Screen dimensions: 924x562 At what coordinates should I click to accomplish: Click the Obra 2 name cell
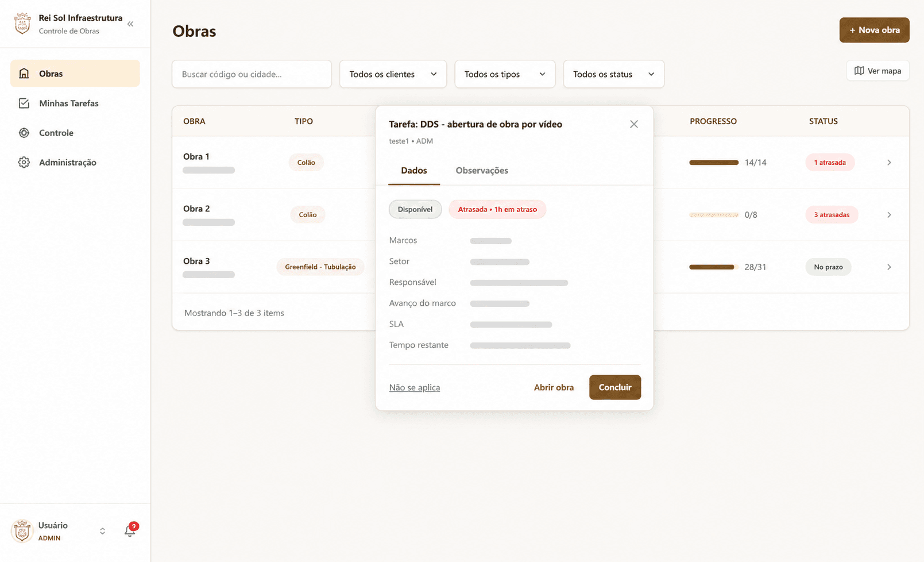[196, 209]
